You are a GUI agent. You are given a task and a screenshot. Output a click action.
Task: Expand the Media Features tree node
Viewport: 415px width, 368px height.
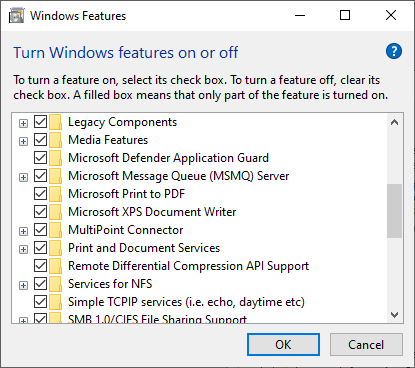[23, 142]
